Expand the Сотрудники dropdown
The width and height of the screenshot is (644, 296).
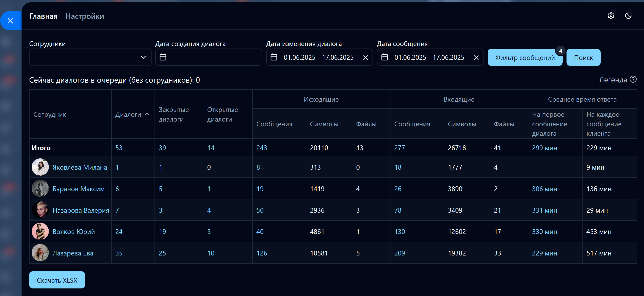tap(143, 57)
